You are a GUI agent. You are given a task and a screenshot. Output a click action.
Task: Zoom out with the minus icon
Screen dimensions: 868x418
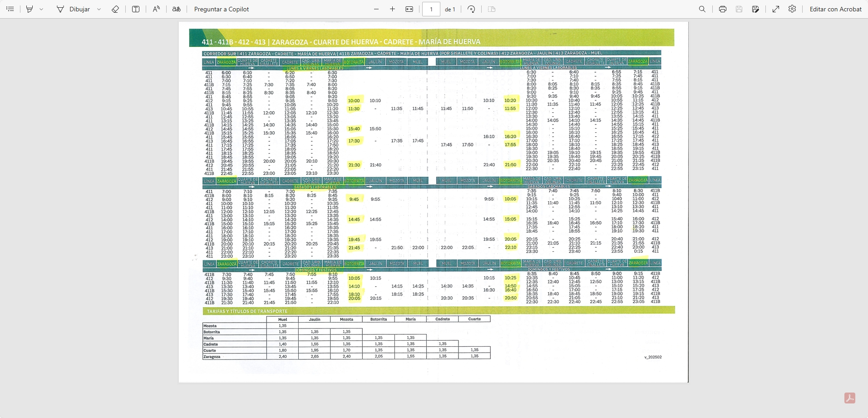click(x=376, y=9)
